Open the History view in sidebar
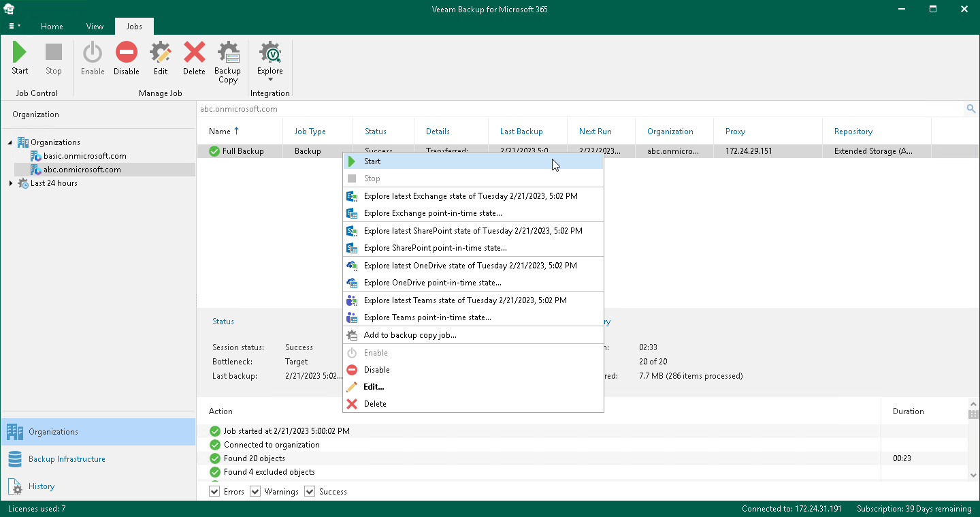 (x=42, y=486)
